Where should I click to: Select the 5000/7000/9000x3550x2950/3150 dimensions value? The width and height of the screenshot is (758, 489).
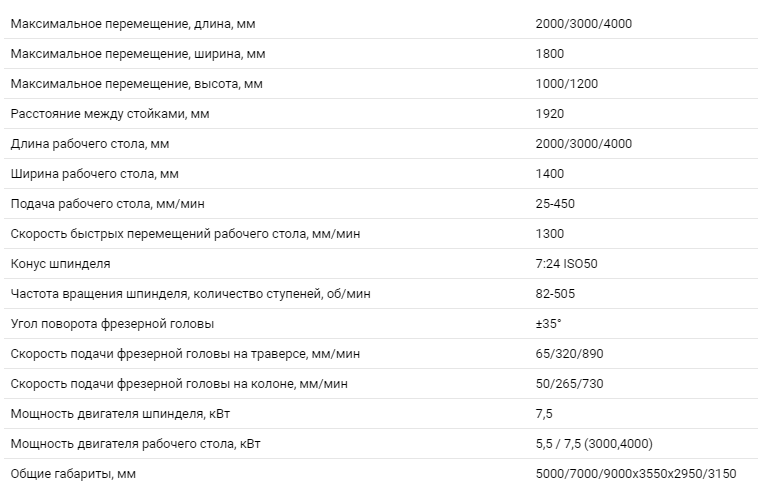636,474
